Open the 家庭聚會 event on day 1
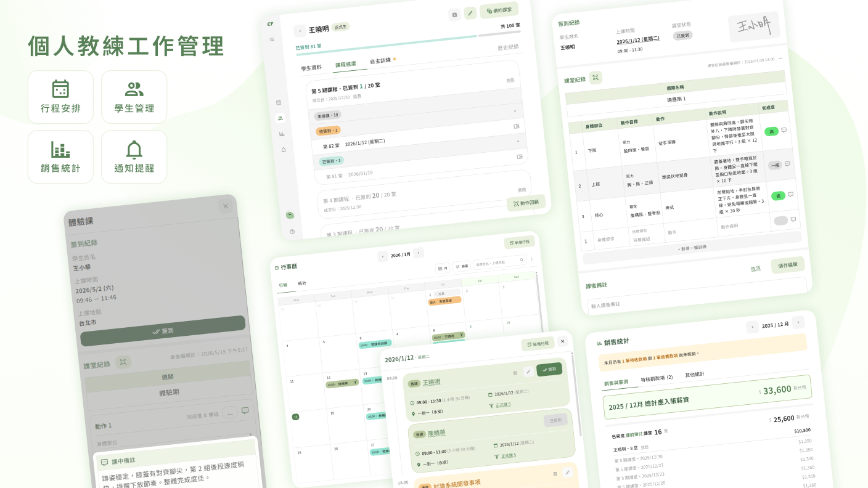868x488 pixels. 445,301
